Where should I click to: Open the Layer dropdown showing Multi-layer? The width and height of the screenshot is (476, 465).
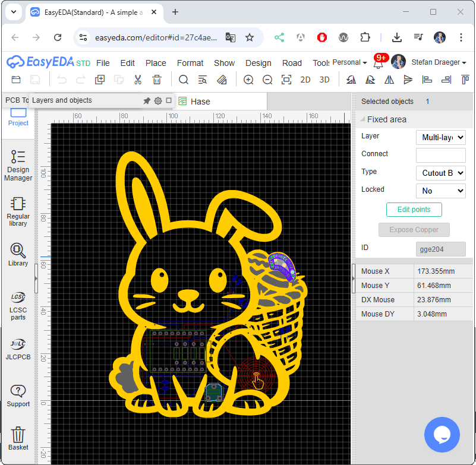(440, 137)
